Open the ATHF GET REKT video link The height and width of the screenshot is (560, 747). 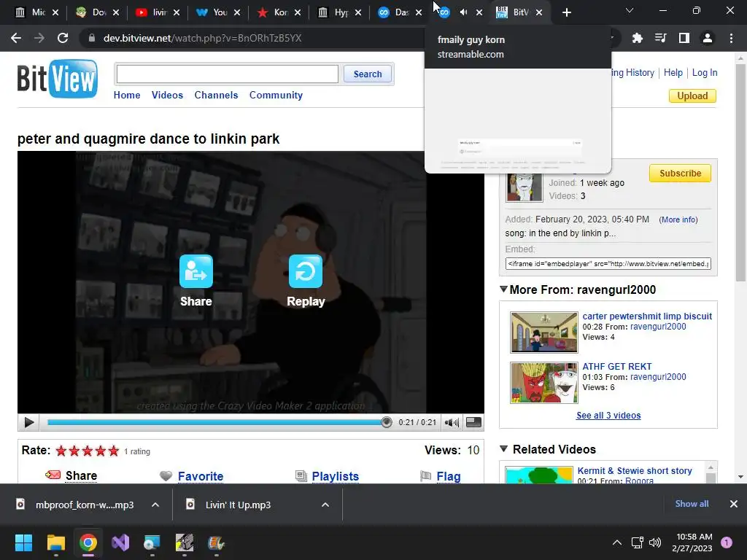617,366
